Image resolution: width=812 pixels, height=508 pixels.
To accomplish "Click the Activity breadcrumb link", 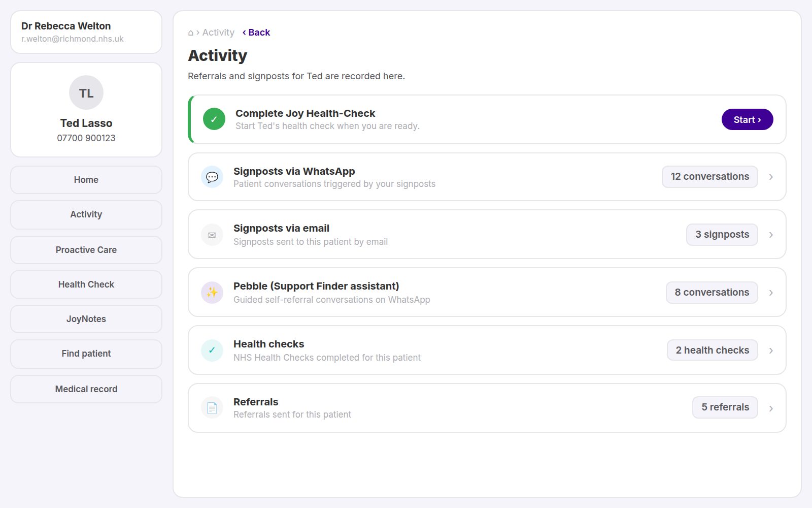I will click(x=218, y=33).
